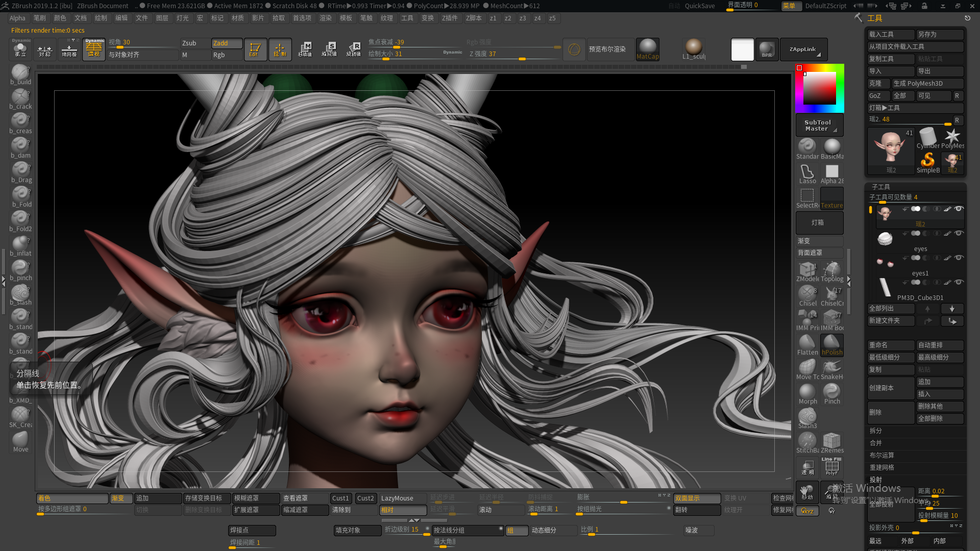Click the QuickSave button
980x551 pixels.
700,6
